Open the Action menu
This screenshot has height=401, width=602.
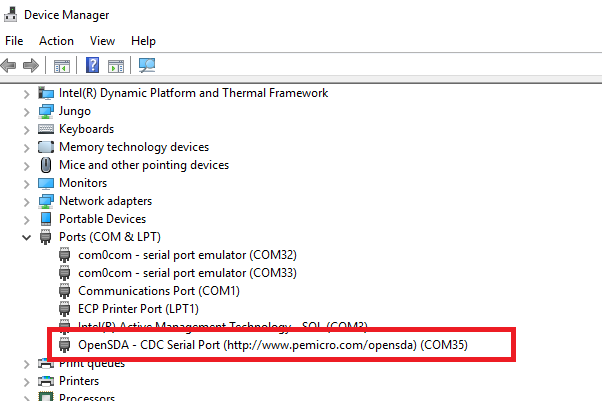pyautogui.click(x=56, y=41)
